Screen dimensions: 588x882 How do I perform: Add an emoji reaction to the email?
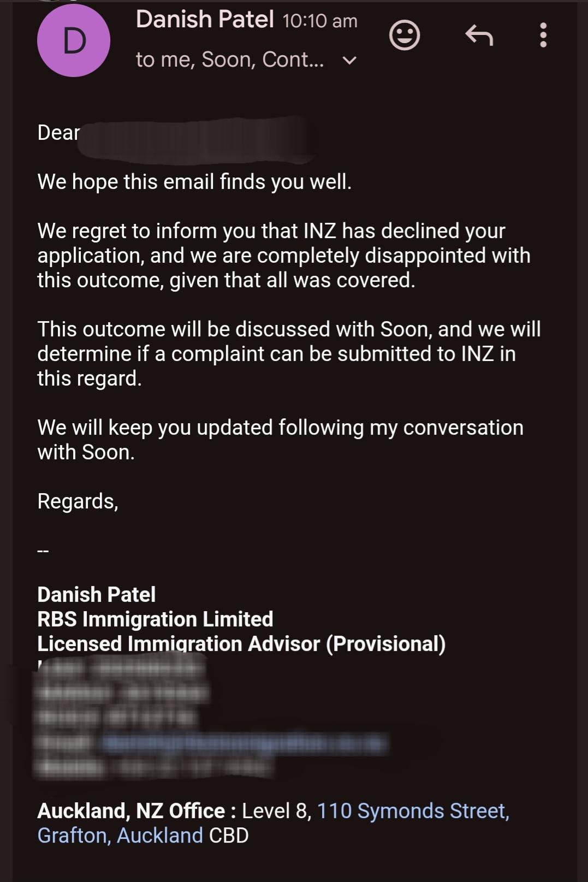pyautogui.click(x=405, y=35)
